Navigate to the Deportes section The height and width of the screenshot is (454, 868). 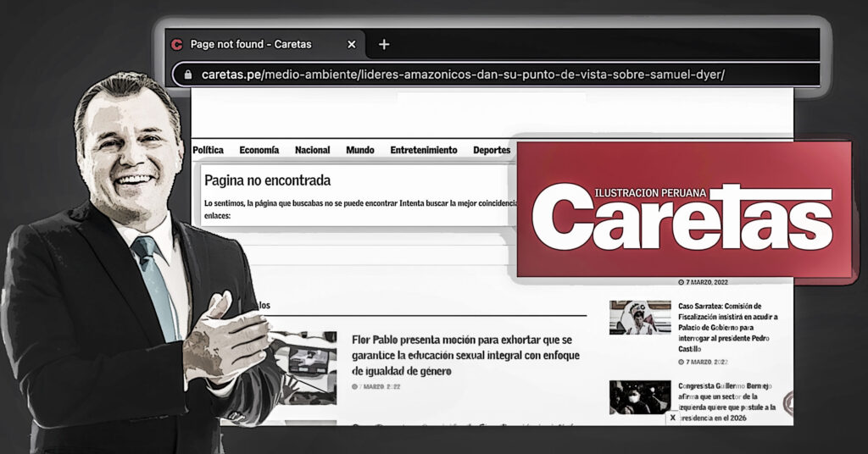point(492,150)
